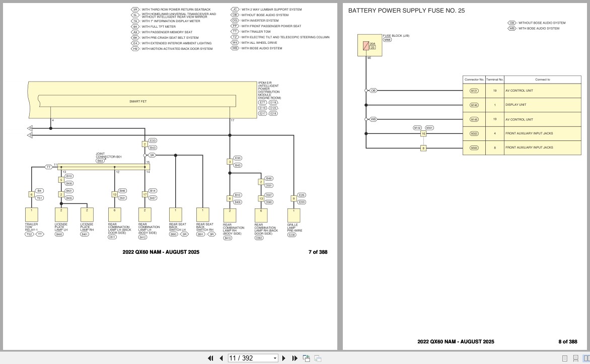Go back to the previous view
Viewport: 590px width, 364px height.
[306, 358]
